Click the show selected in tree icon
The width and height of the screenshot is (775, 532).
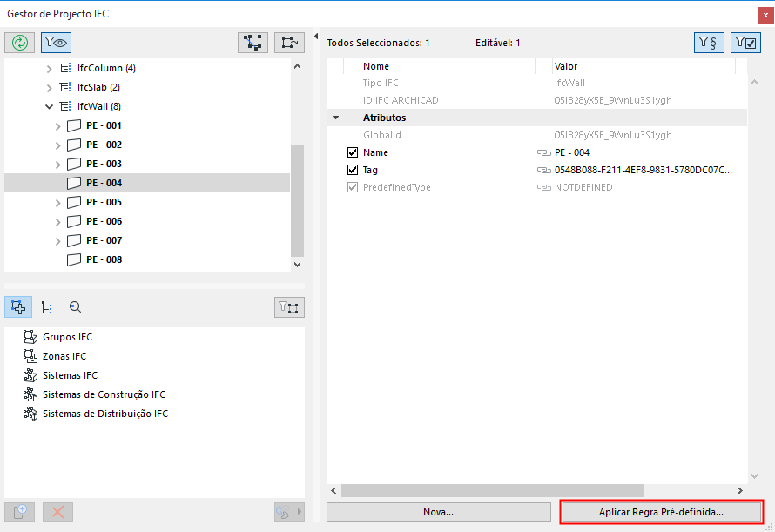289,43
